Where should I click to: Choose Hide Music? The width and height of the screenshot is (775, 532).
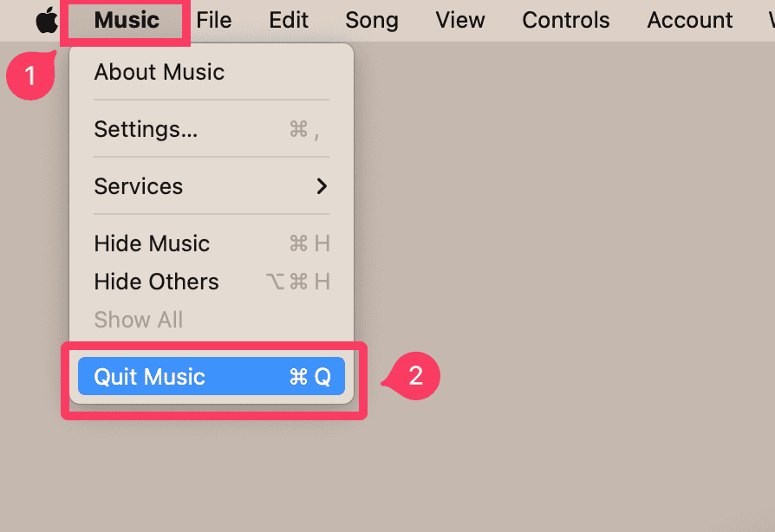click(152, 243)
